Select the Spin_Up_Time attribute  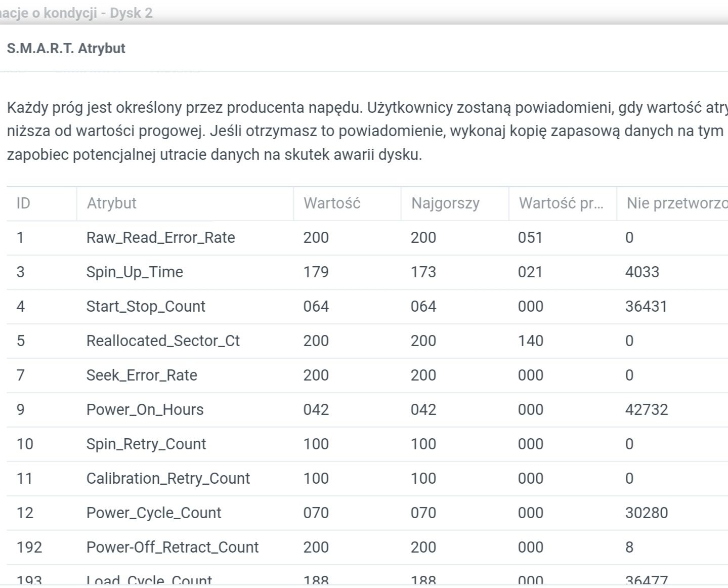[135, 272]
